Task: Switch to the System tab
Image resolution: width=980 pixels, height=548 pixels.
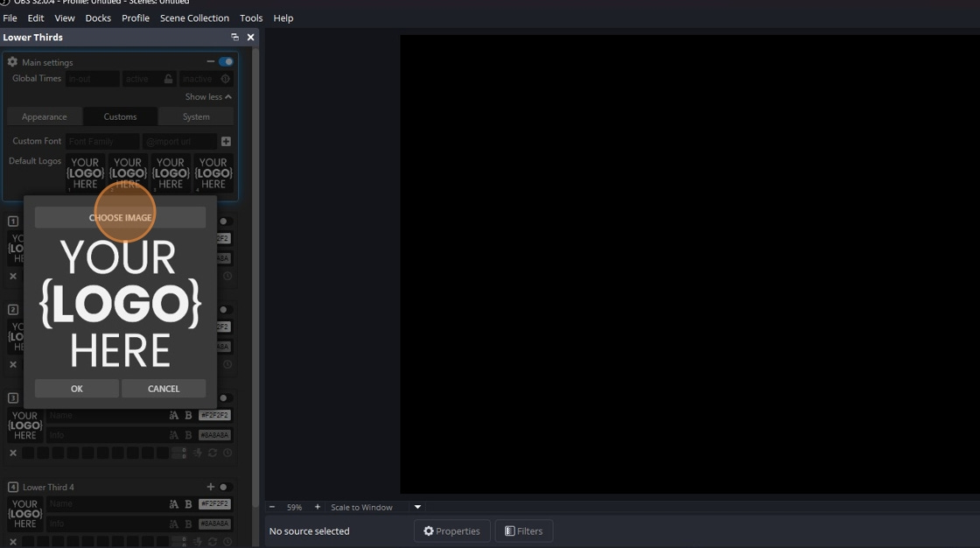Action: 196,117
